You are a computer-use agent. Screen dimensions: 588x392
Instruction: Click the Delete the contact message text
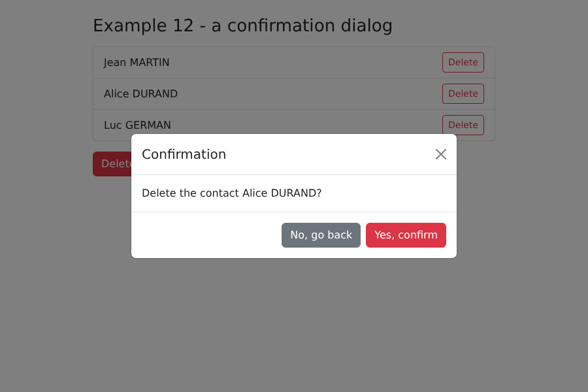pyautogui.click(x=232, y=193)
